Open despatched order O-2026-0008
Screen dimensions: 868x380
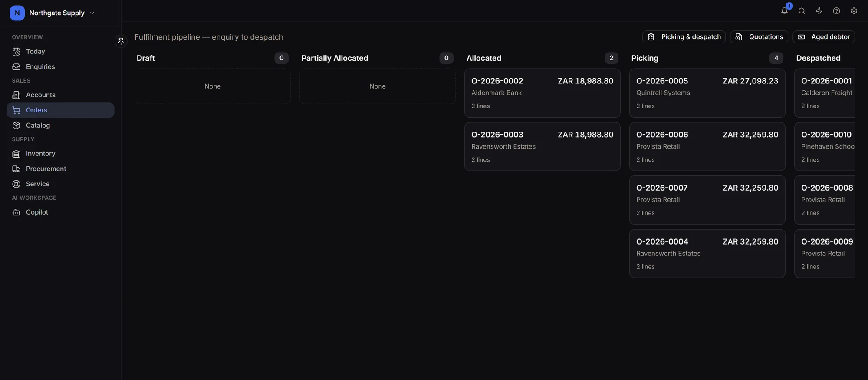click(x=825, y=200)
